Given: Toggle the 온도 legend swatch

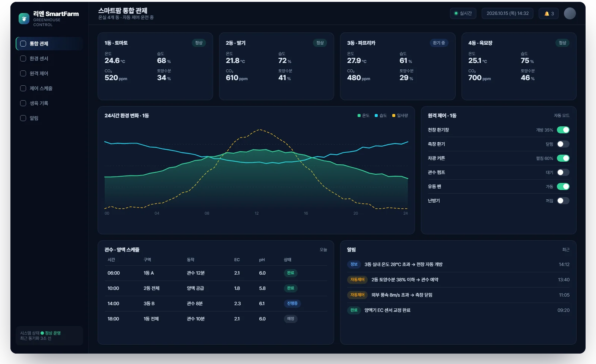Looking at the screenshot, I should [359, 115].
